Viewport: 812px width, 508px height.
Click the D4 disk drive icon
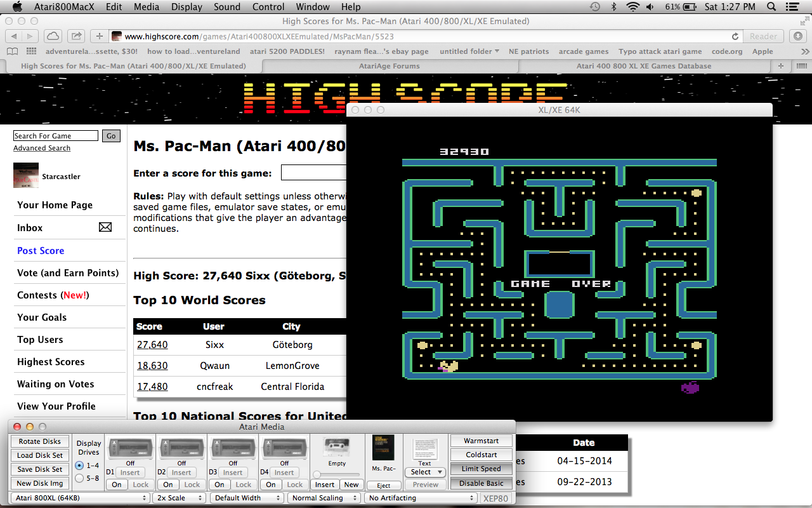[x=284, y=448]
